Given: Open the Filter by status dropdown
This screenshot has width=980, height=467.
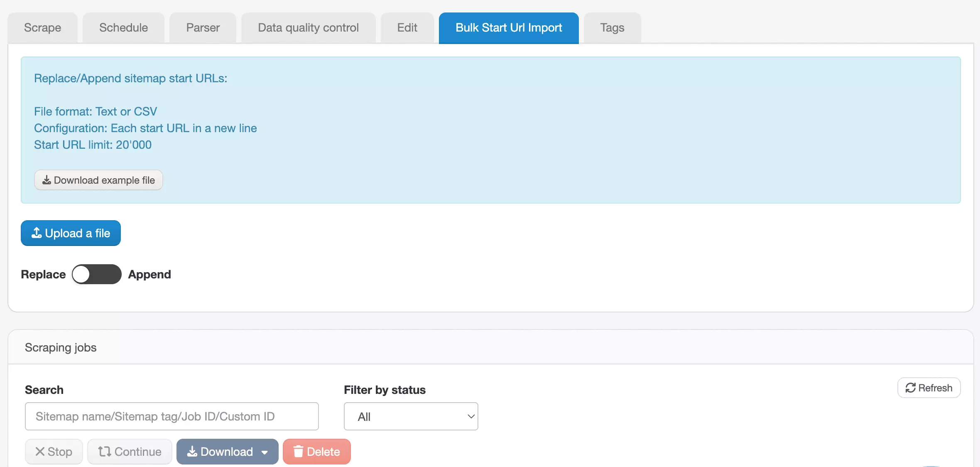Looking at the screenshot, I should point(411,416).
